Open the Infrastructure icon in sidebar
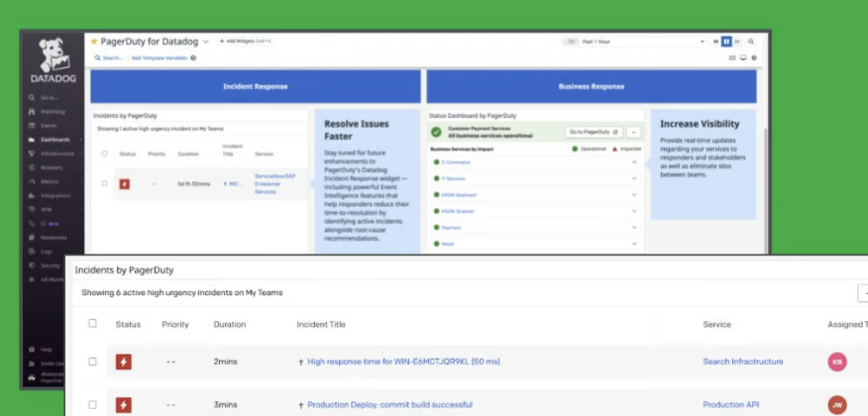This screenshot has width=868, height=416. point(32,154)
